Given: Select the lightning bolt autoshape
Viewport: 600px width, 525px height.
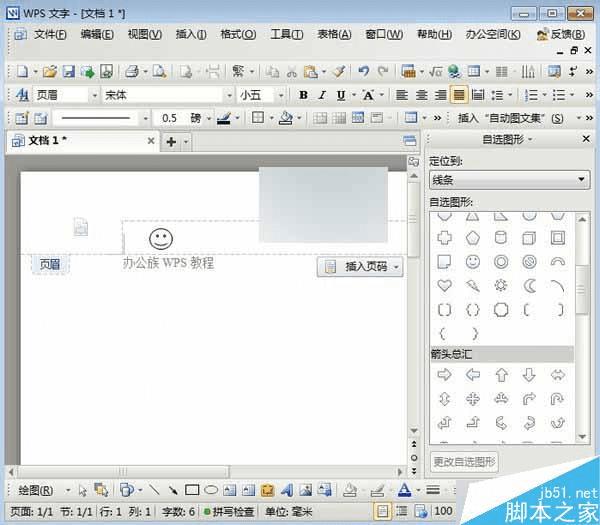Looking at the screenshot, I should pyautogui.click(x=473, y=286).
